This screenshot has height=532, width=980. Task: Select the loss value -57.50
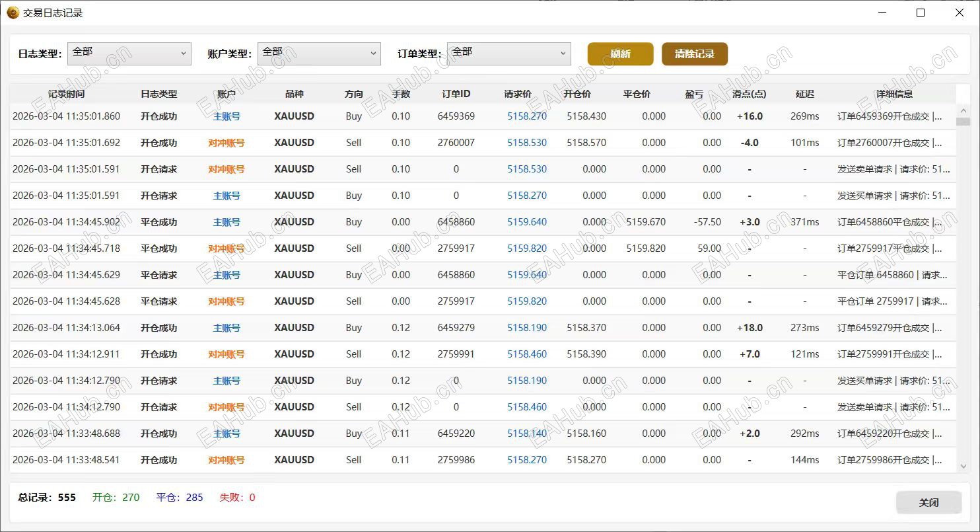(707, 222)
